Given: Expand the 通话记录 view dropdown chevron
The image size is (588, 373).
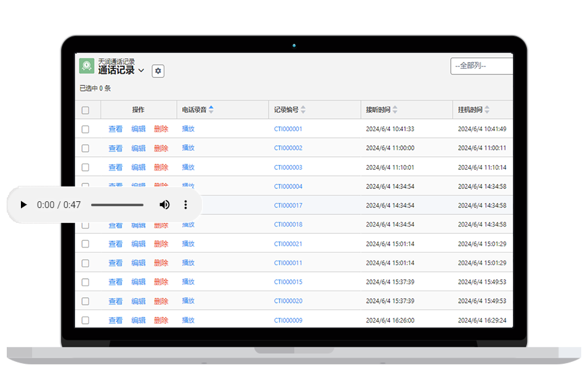Looking at the screenshot, I should coord(141,71).
